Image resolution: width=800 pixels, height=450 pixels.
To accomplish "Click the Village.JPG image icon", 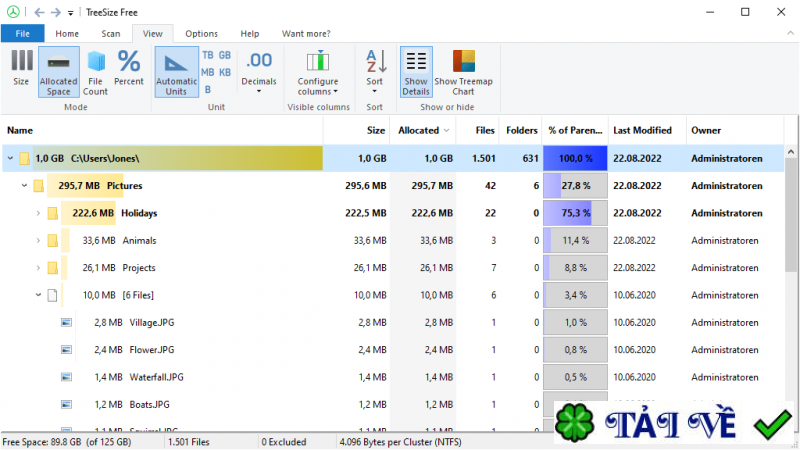I will pyautogui.click(x=66, y=322).
